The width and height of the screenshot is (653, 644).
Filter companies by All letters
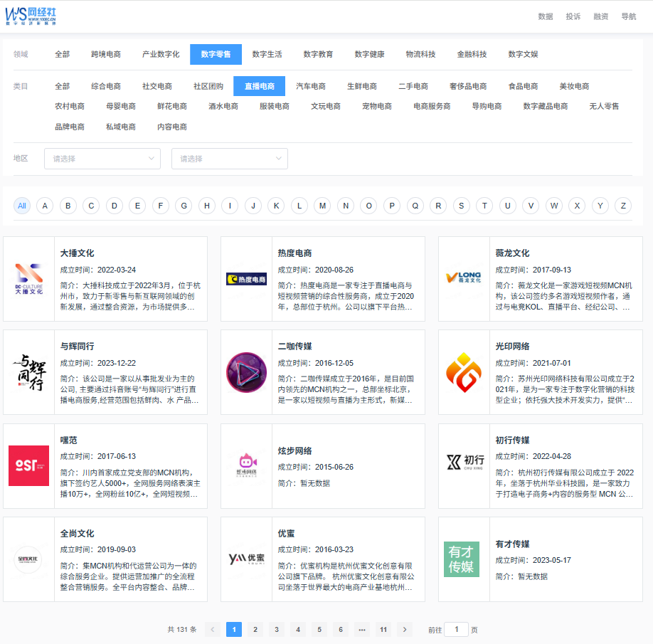pyautogui.click(x=22, y=206)
